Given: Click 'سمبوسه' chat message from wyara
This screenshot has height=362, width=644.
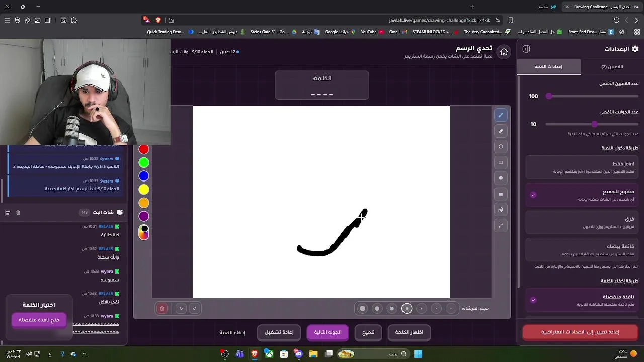Looking at the screenshot, I should (110, 280).
